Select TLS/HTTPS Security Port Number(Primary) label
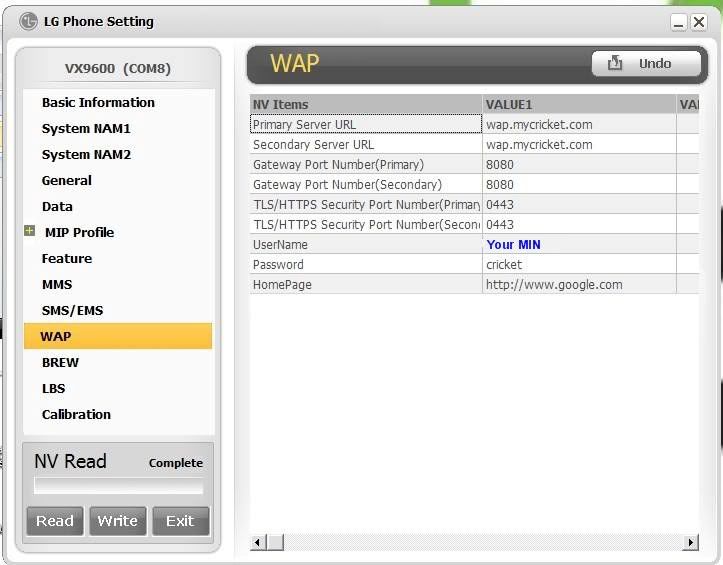The width and height of the screenshot is (723, 565). [366, 204]
